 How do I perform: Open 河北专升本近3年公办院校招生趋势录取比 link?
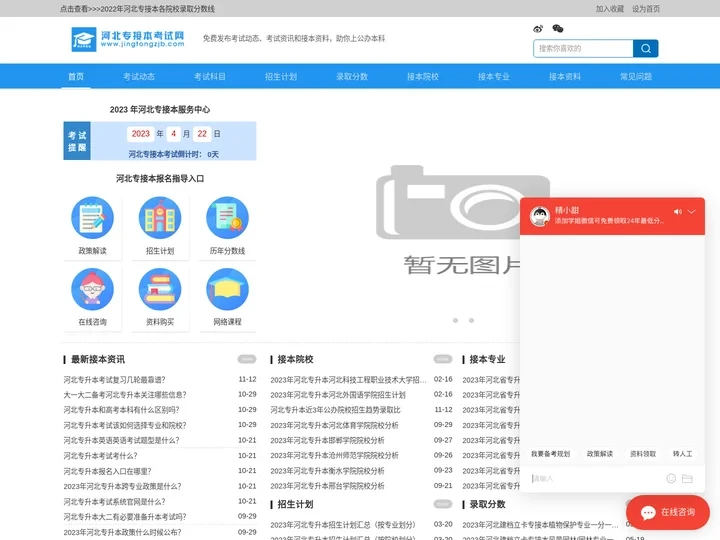point(335,410)
